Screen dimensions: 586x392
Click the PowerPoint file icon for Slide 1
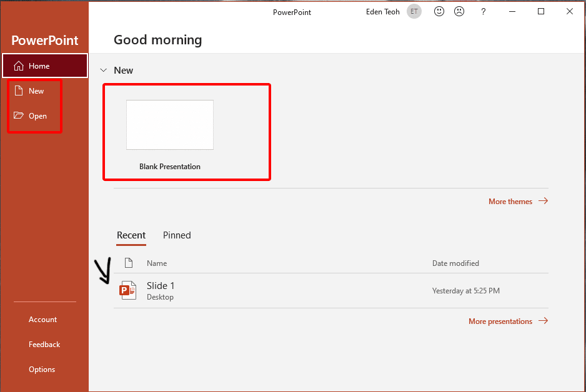[x=128, y=290]
